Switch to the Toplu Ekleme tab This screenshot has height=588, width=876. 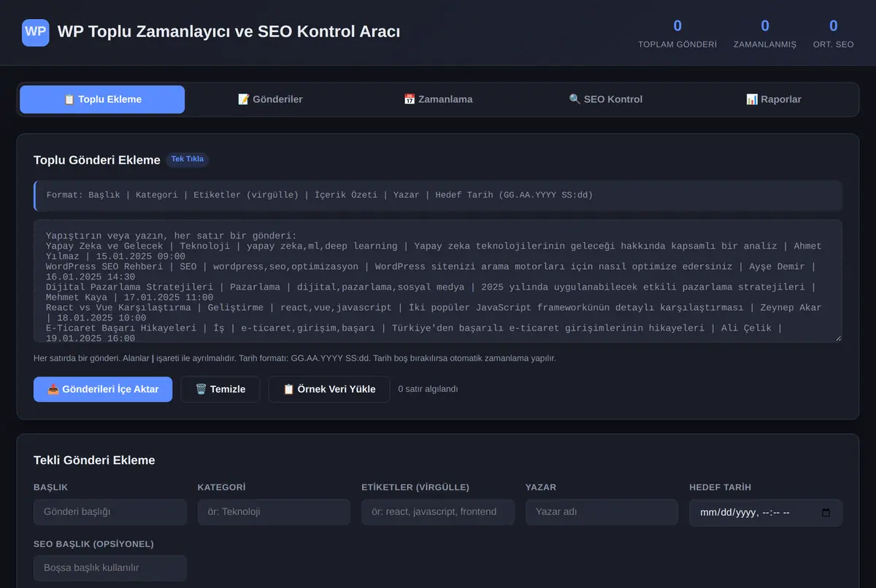tap(102, 99)
